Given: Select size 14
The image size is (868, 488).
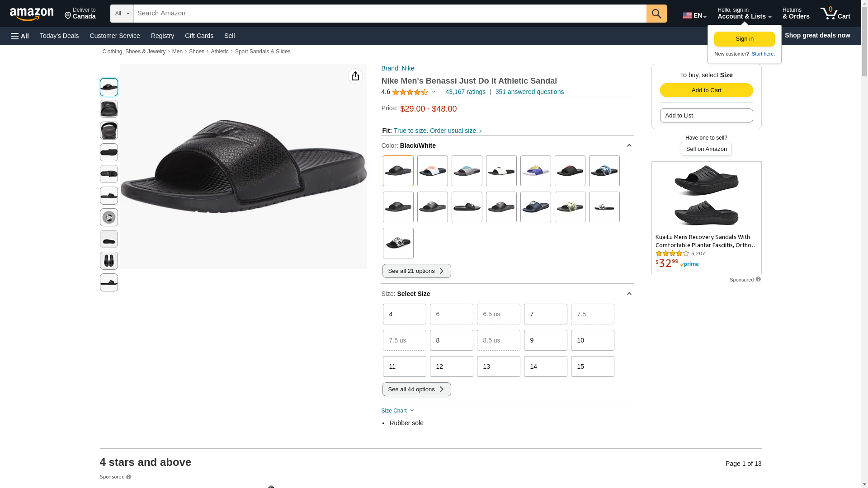Looking at the screenshot, I should (x=545, y=366).
